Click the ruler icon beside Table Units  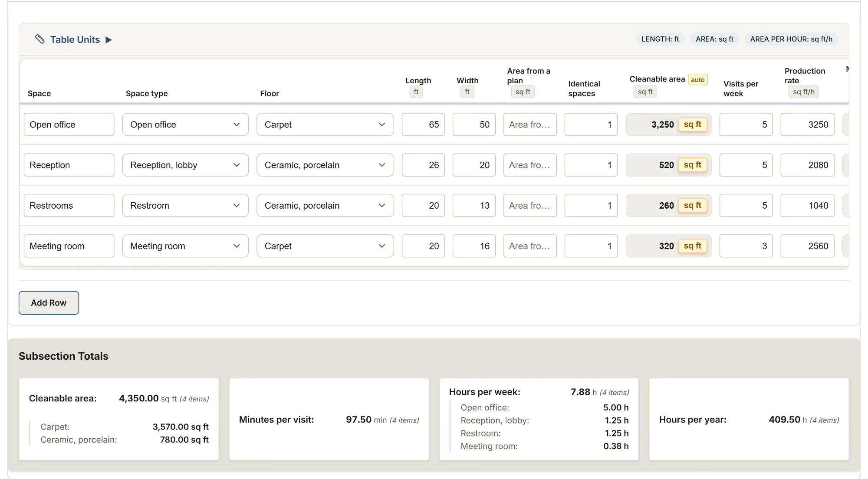pyautogui.click(x=40, y=39)
